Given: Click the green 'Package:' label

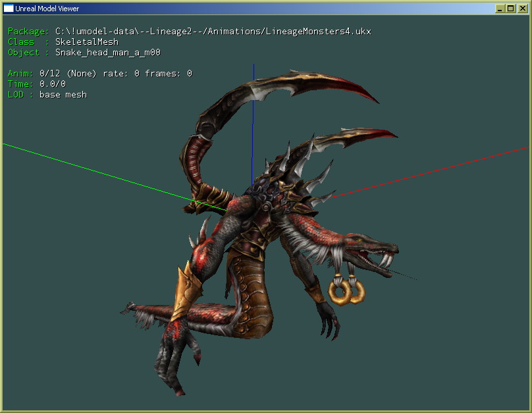Looking at the screenshot, I should [28, 31].
